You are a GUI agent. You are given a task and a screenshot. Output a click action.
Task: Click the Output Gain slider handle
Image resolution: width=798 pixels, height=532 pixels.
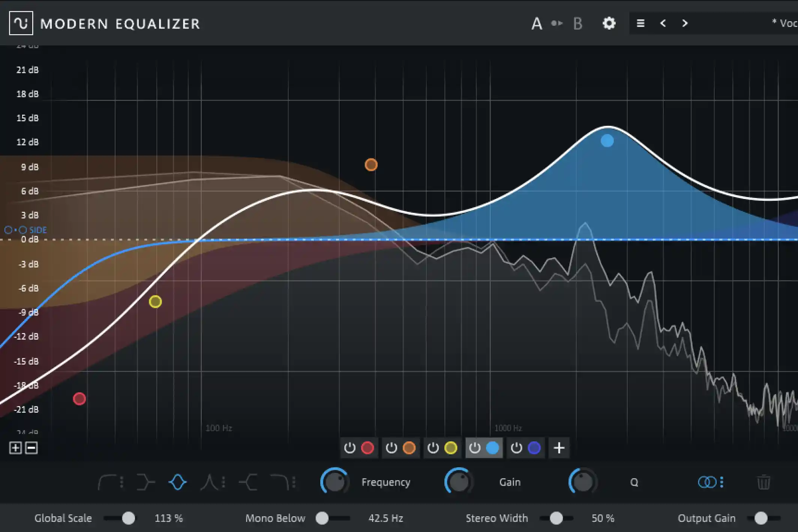tap(761, 518)
